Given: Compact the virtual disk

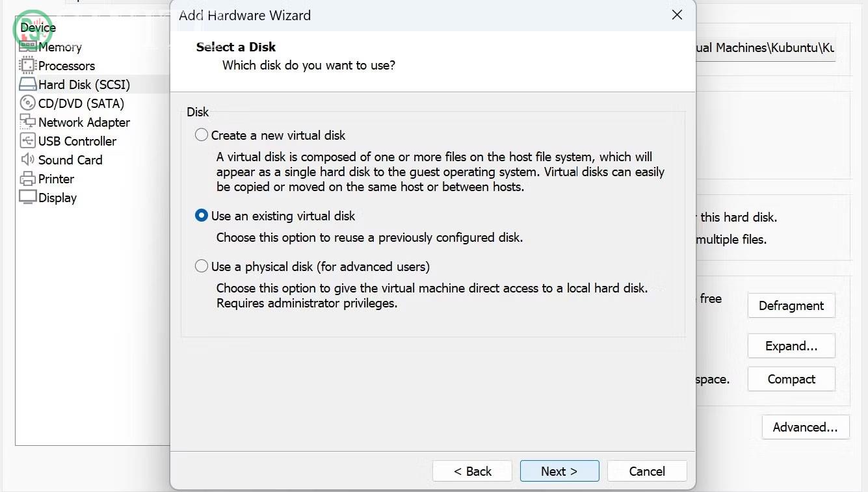Looking at the screenshot, I should click(791, 379).
